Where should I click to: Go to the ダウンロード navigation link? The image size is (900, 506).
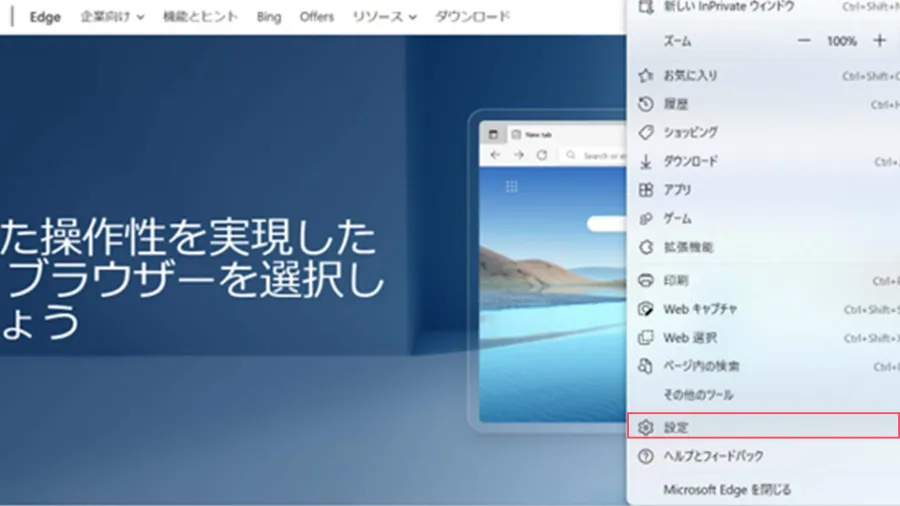[472, 17]
